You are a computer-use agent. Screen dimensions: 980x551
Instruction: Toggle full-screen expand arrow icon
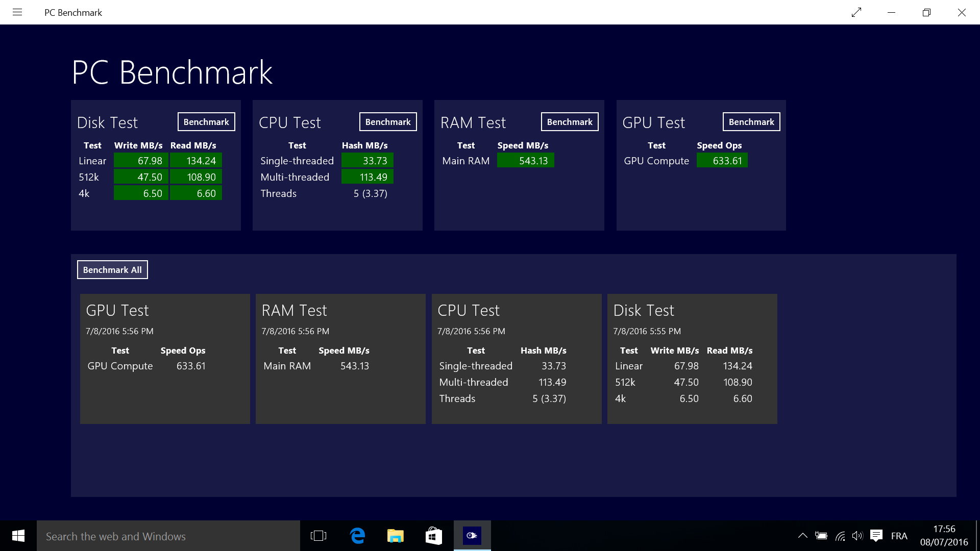[x=856, y=12]
